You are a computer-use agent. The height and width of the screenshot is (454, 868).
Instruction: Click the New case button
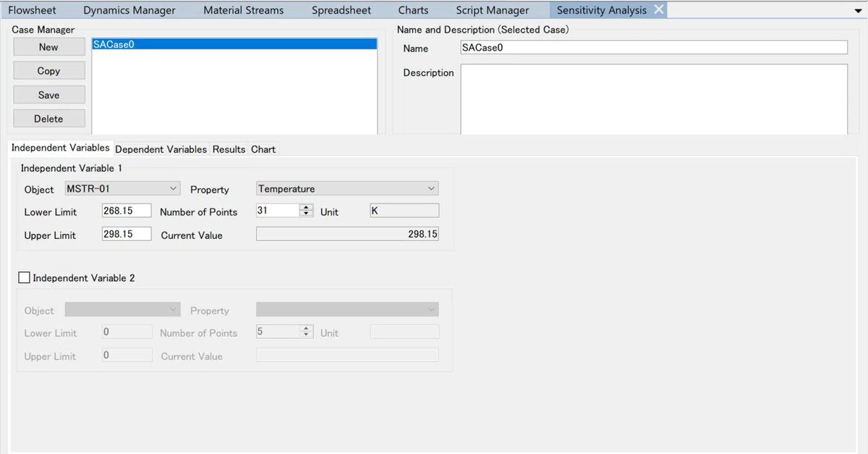(48, 47)
